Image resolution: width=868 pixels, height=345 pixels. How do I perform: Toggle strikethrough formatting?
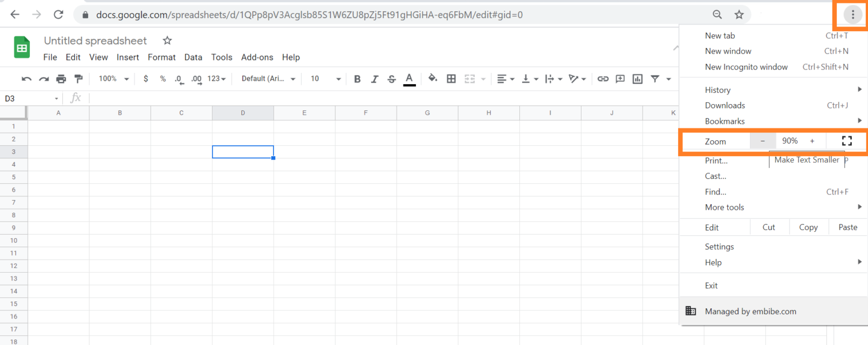(x=391, y=79)
